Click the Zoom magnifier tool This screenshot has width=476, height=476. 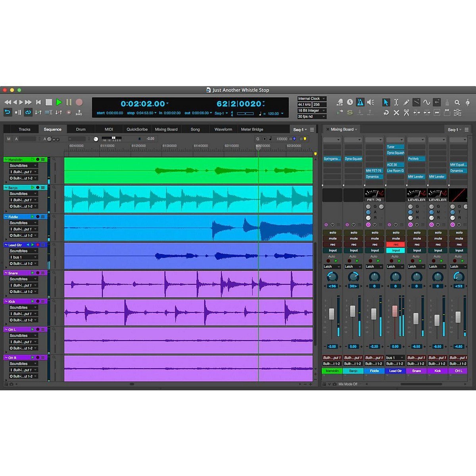pos(457,102)
